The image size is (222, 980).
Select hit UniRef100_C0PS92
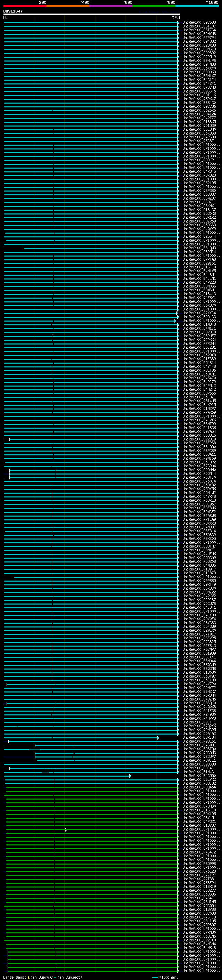199,53
